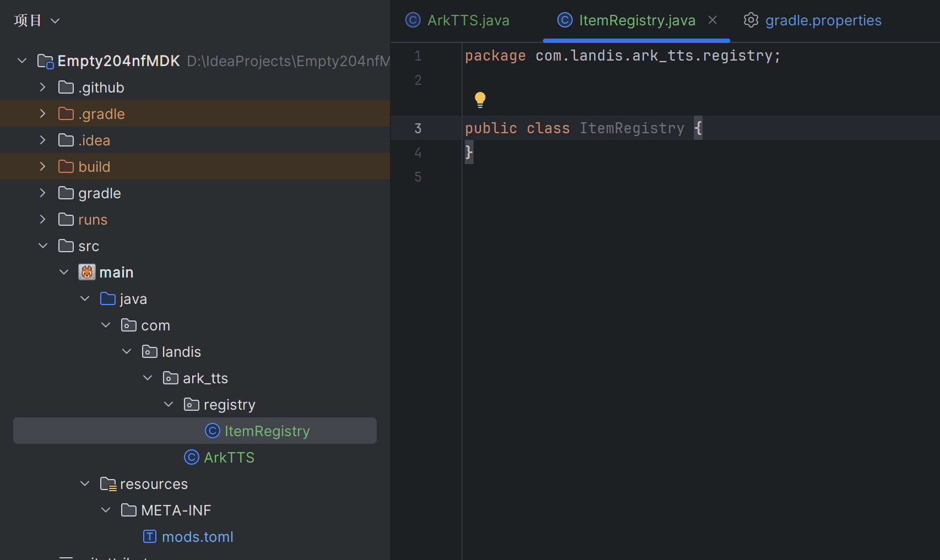The width and height of the screenshot is (940, 560).
Task: Expand the gradle folder
Action: pos(43,193)
